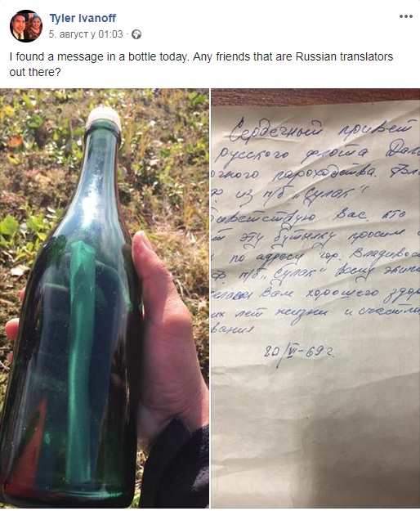Image resolution: width=420 pixels, height=511 pixels.
Task: Click the post text about finding a message
Action: 201,65
